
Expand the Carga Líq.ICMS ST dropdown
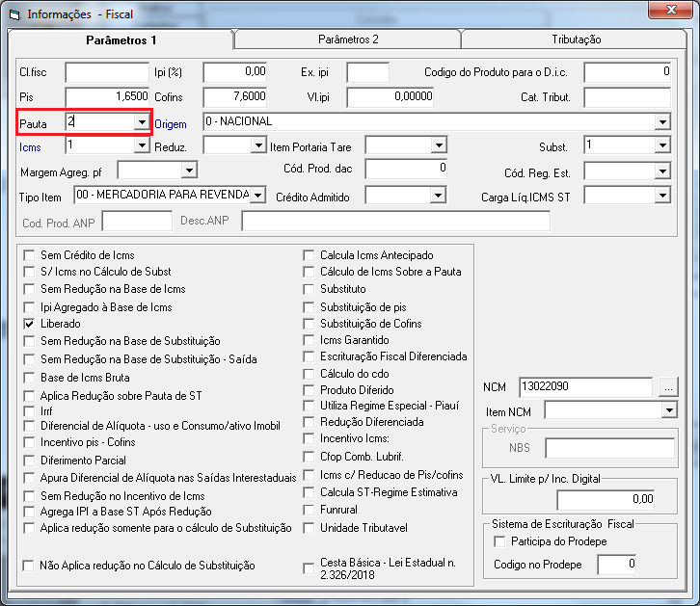point(662,196)
